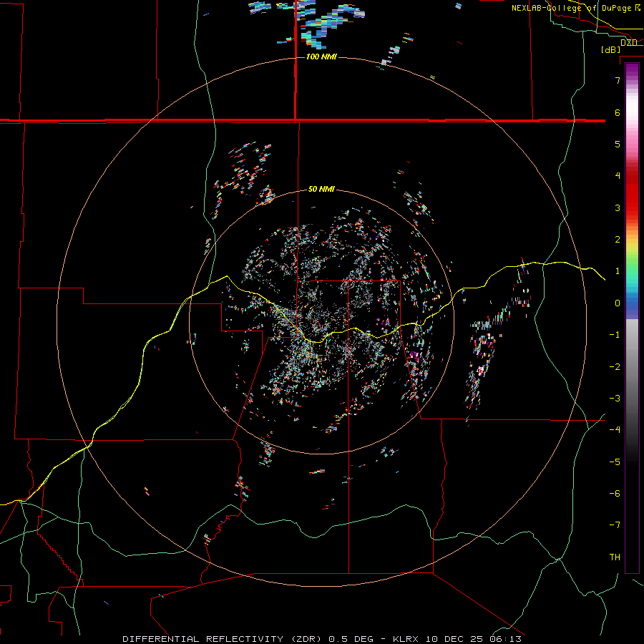
Task: Click the "-1" scale value
Action: click(615, 335)
